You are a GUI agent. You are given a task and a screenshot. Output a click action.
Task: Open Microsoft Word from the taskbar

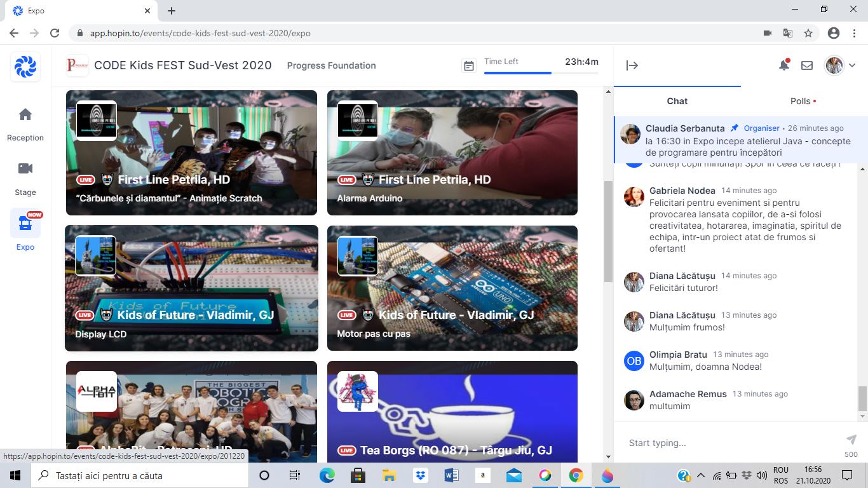(452, 475)
